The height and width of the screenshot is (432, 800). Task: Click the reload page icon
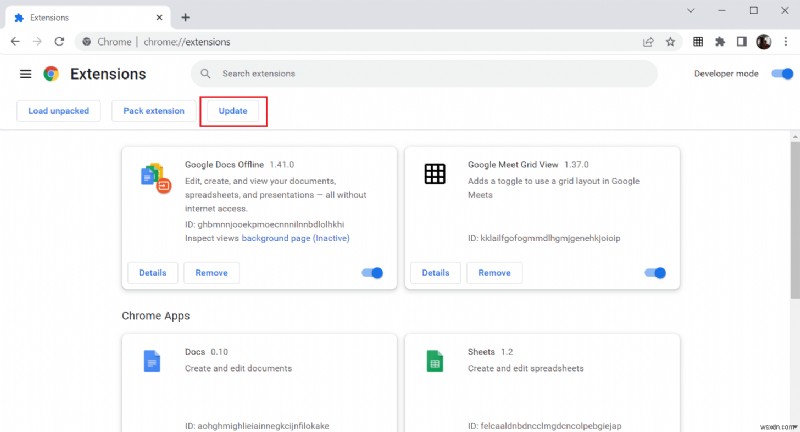[60, 42]
